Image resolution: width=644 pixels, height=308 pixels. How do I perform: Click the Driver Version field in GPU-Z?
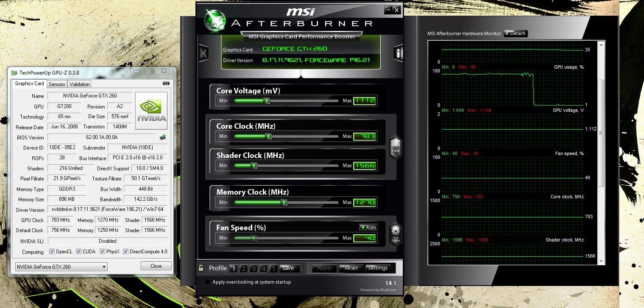[x=108, y=210]
